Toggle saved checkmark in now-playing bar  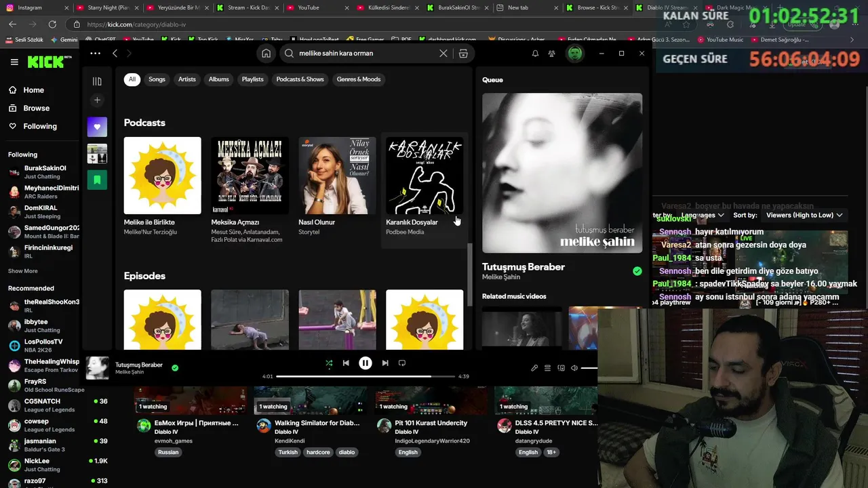[x=175, y=368]
